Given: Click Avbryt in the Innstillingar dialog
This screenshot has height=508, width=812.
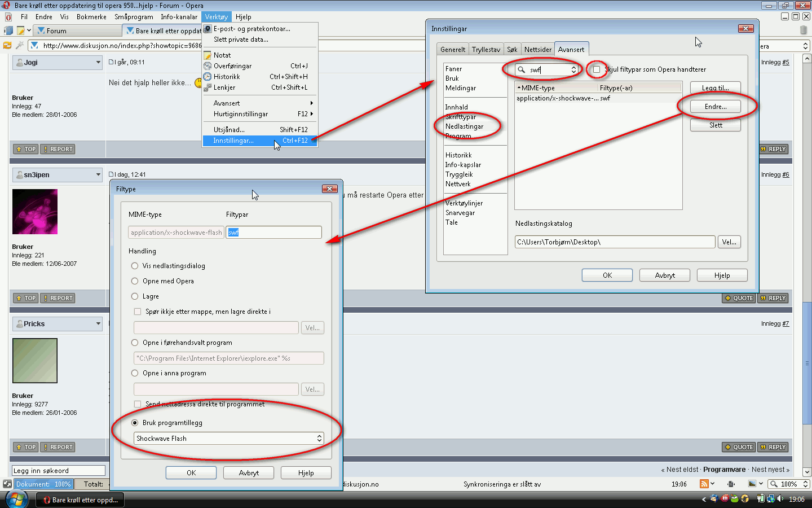Looking at the screenshot, I should pyautogui.click(x=665, y=275).
